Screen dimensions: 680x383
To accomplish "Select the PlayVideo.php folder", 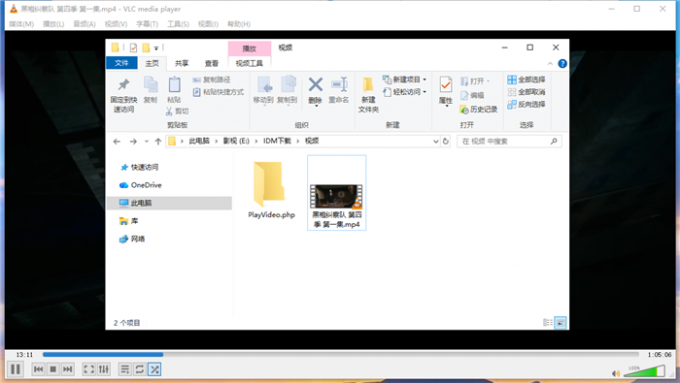I will 271,190.
